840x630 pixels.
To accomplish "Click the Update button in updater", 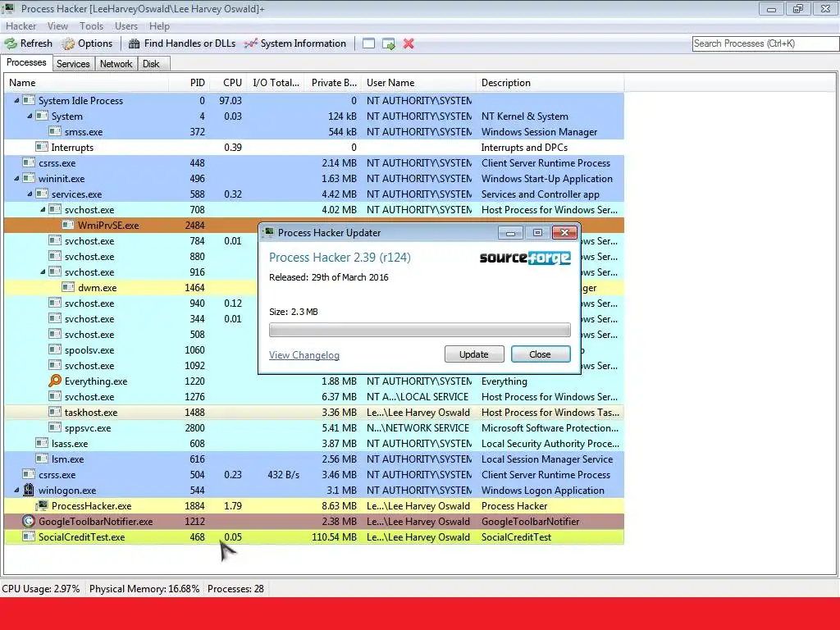I will [474, 354].
